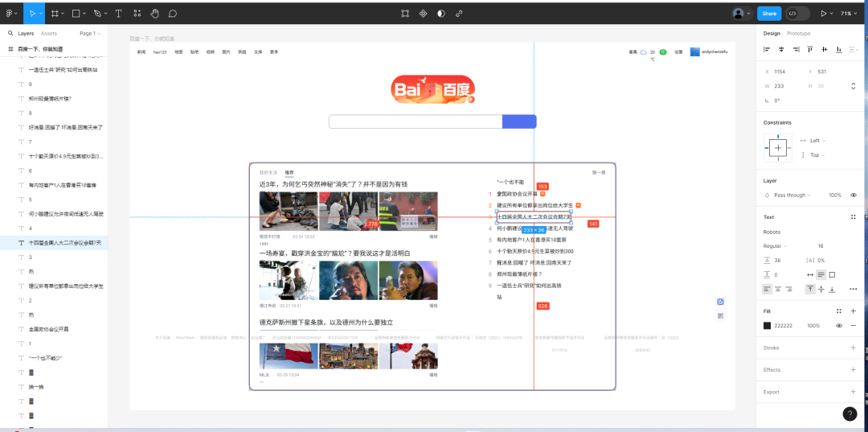Image resolution: width=868 pixels, height=432 pixels.
Task: Open Dev Mode code toggle
Action: (x=792, y=14)
